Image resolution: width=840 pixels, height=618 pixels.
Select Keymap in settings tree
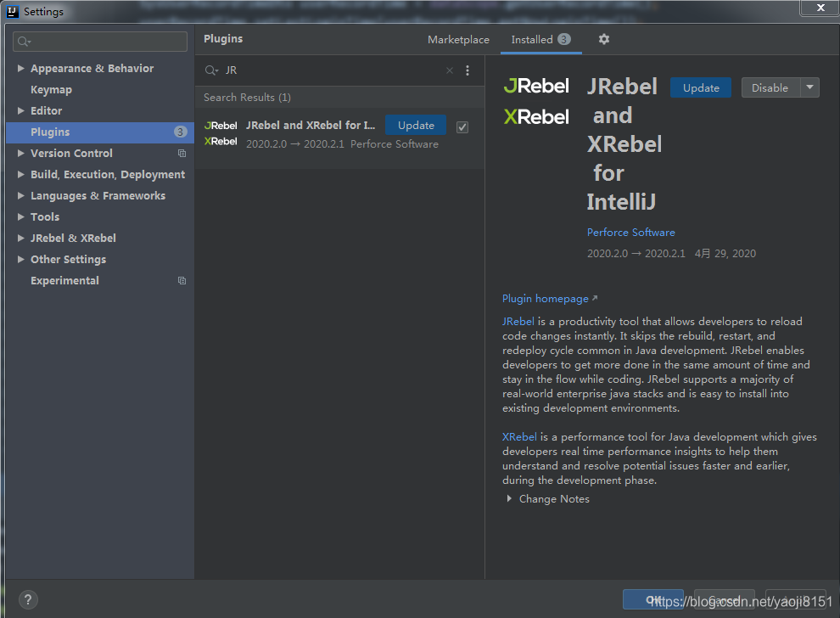click(x=51, y=89)
